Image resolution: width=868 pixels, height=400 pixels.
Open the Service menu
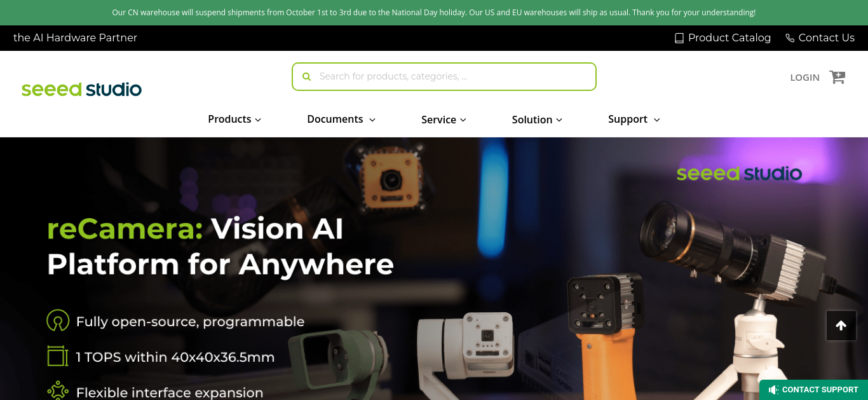[444, 120]
